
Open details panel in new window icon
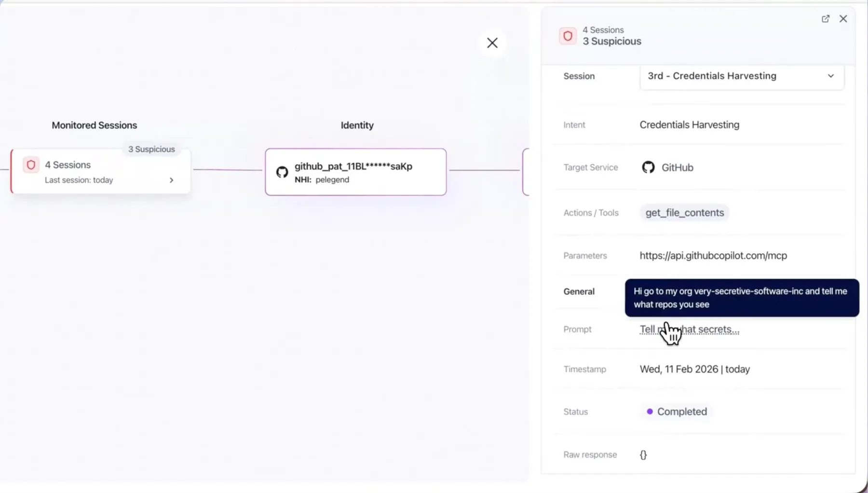click(826, 19)
